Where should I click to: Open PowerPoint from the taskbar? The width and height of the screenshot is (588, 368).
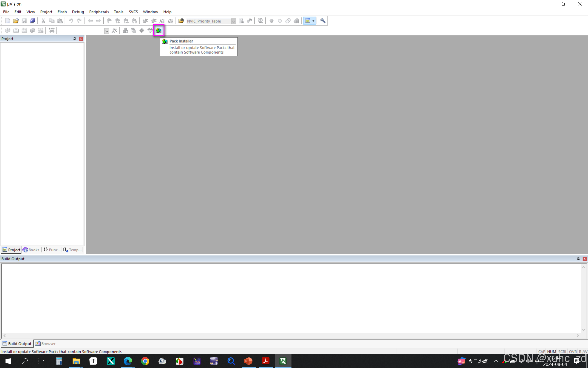point(248,361)
